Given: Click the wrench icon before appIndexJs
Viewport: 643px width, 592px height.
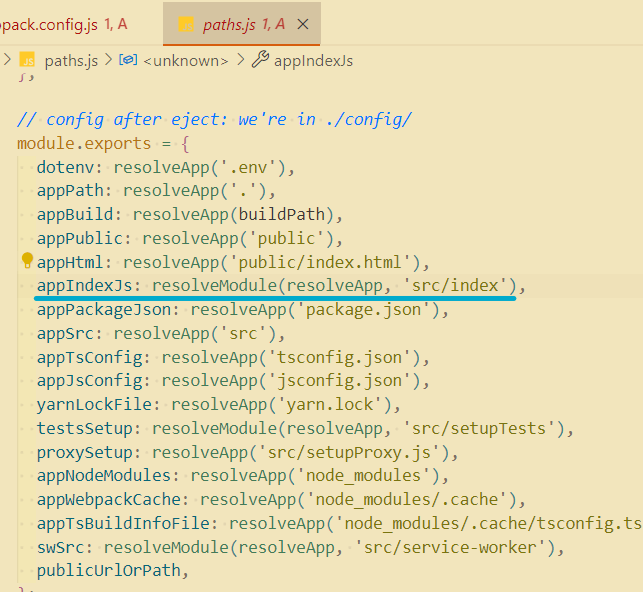Looking at the screenshot, I should [x=260, y=59].
